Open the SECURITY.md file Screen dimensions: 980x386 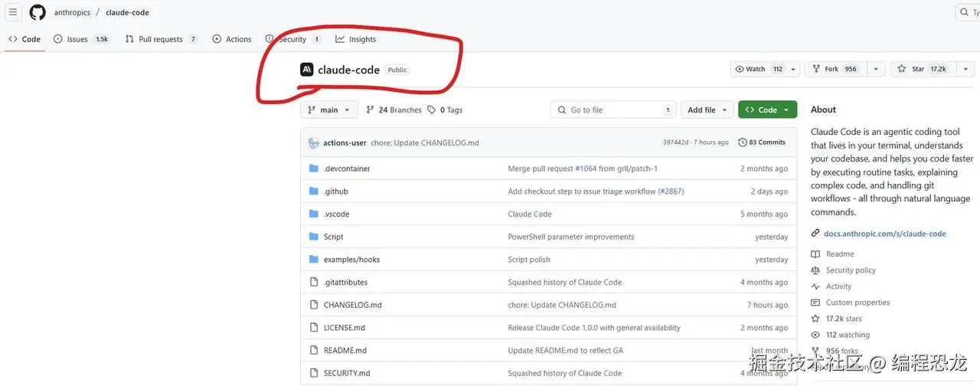click(347, 373)
